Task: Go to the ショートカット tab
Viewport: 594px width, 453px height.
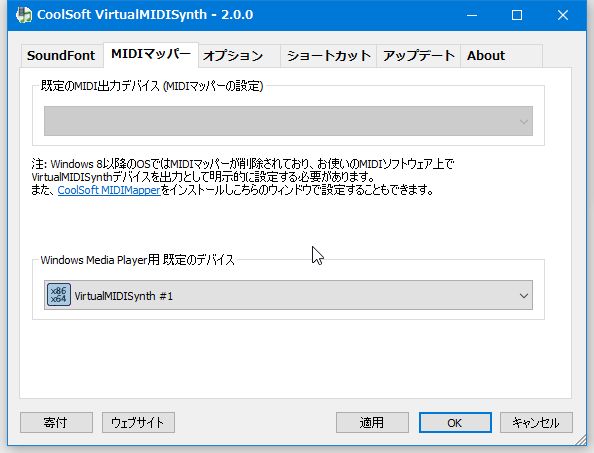Action: (x=328, y=56)
